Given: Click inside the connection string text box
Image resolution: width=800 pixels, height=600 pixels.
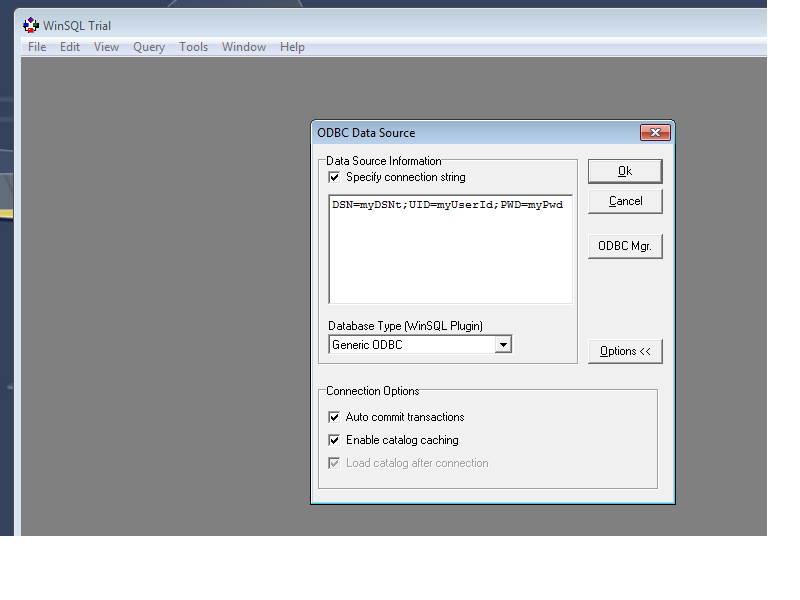Looking at the screenshot, I should [451, 249].
